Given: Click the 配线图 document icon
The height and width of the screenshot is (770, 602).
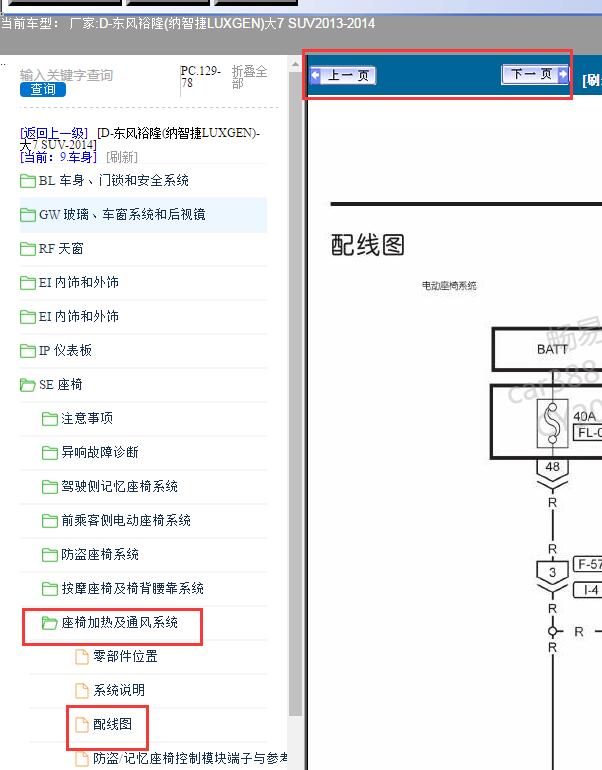Looking at the screenshot, I should point(82,724).
